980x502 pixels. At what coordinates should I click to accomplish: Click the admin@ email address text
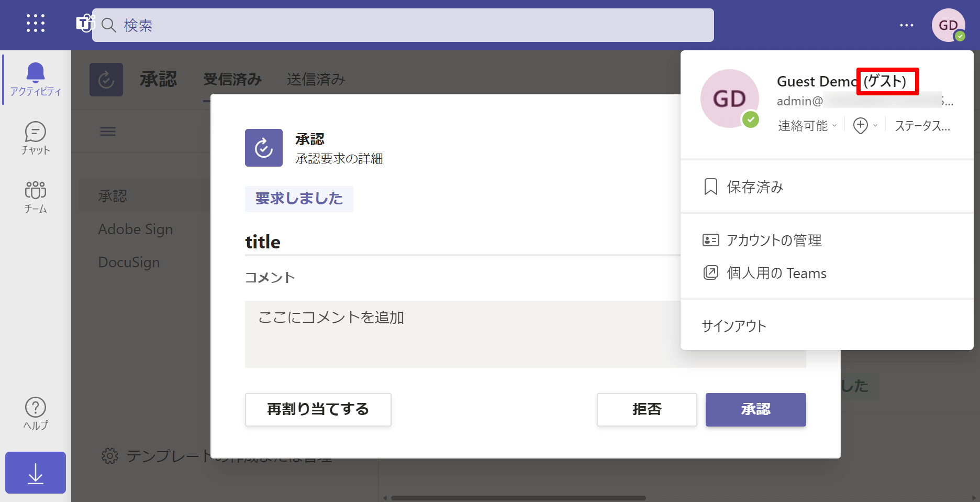(x=865, y=101)
